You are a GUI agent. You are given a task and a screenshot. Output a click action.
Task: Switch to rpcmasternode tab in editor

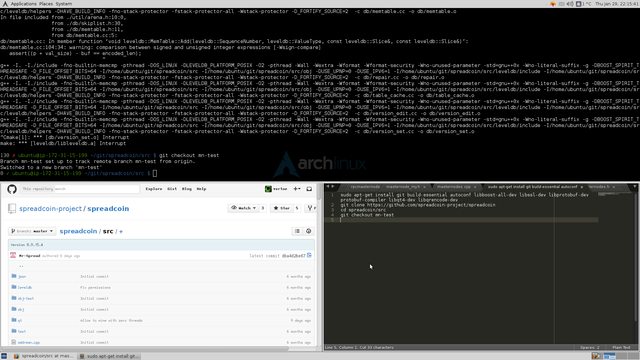(365, 187)
